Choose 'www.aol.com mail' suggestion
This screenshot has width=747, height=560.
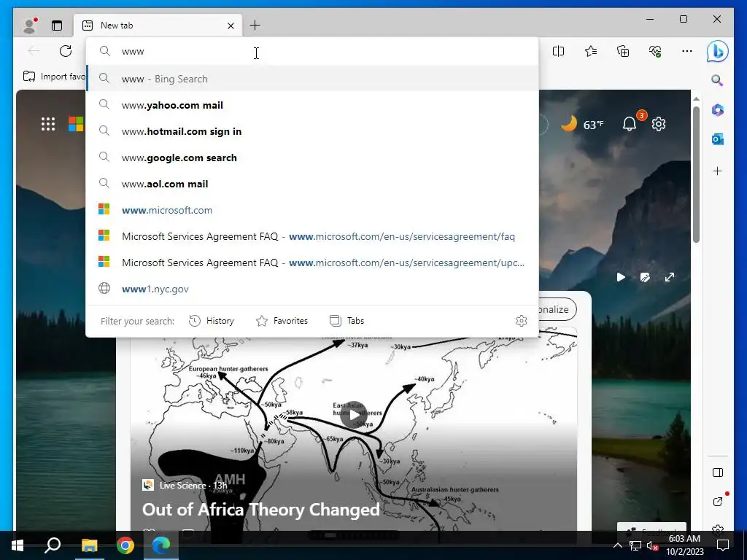point(312,183)
